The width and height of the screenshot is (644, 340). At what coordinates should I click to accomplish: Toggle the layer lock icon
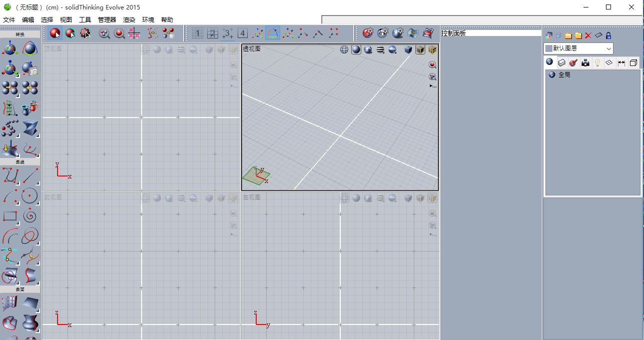pyautogui.click(x=608, y=35)
